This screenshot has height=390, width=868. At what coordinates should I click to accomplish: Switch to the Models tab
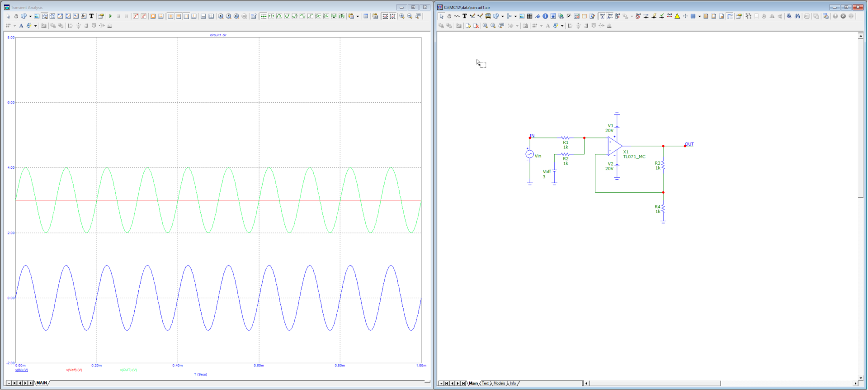coord(499,383)
